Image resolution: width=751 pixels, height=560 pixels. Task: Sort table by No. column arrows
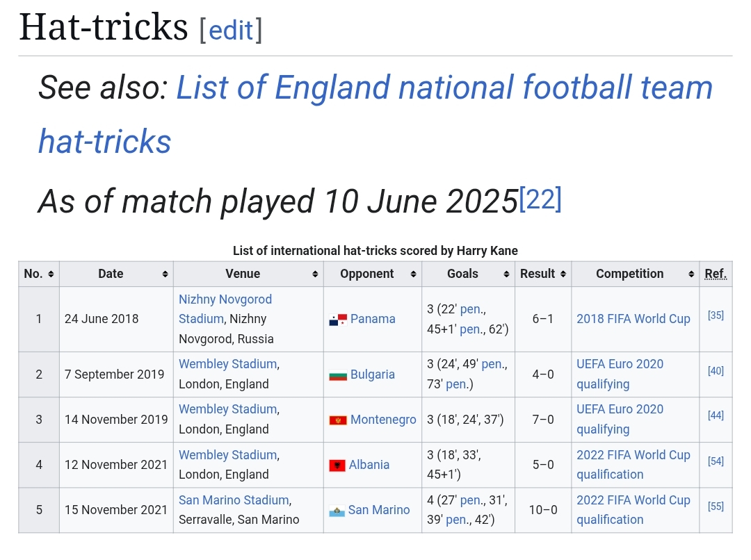point(51,274)
